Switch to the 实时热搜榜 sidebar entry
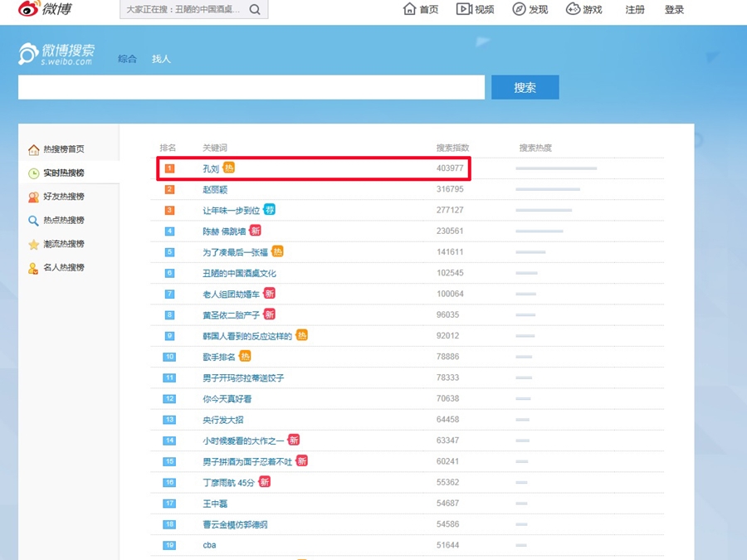 [56, 173]
